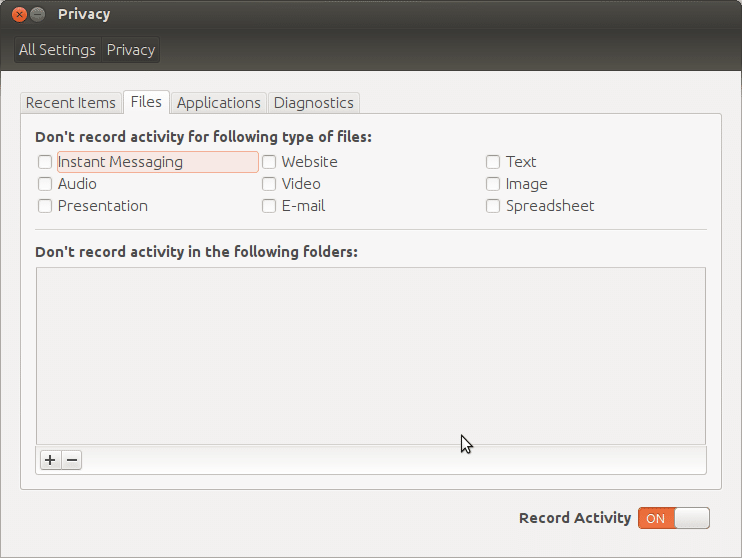Tick the Spreadsheet checkbox
The height and width of the screenshot is (558, 742).
pos(493,206)
